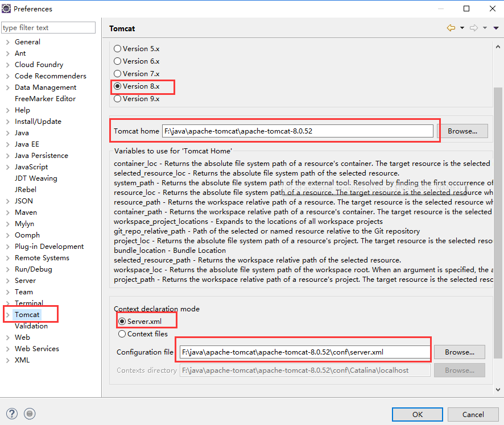The image size is (504, 425).
Task: Select Version 5.x radio button
Action: (117, 48)
